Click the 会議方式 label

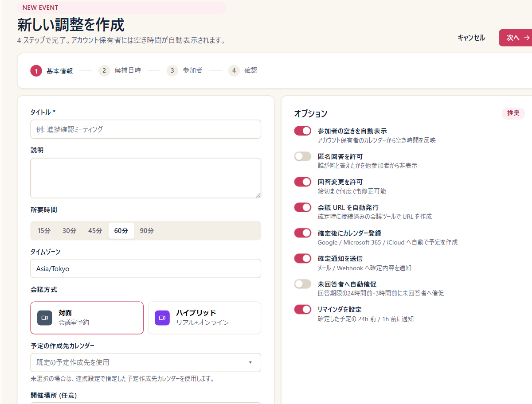click(43, 290)
